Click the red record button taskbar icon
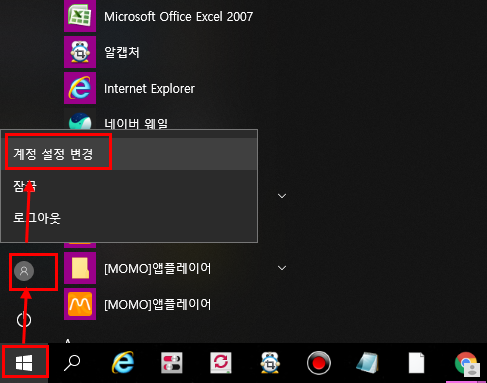This screenshot has width=487, height=383. 319,363
